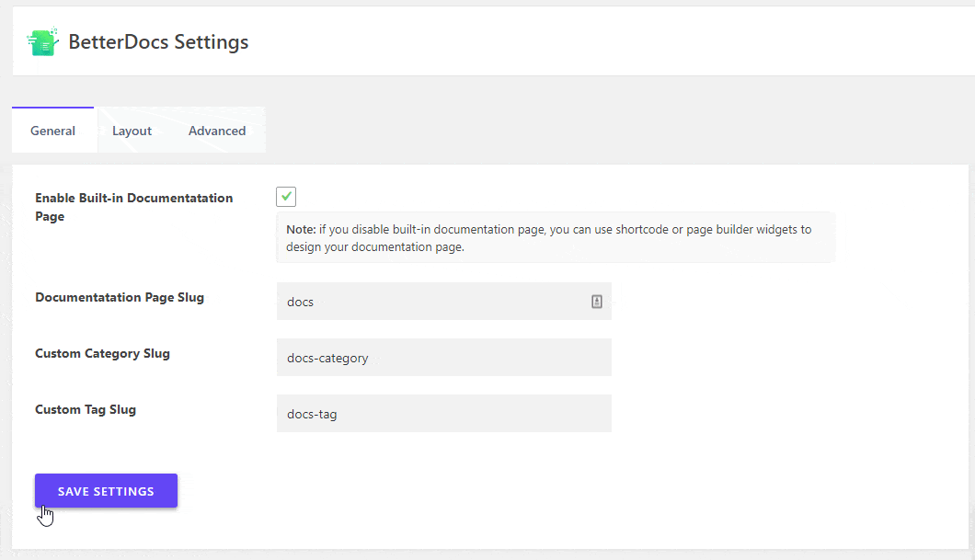Select the General tab
975x560 pixels.
pos(52,130)
